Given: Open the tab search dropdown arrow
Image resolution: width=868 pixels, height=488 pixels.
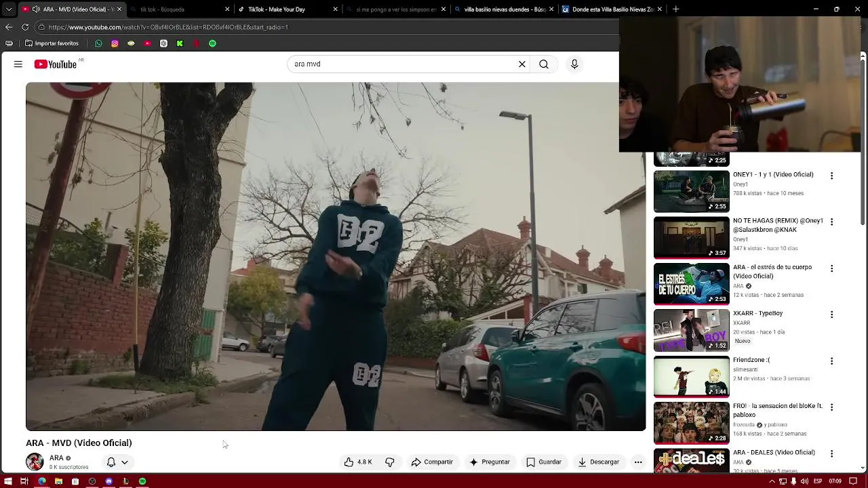Looking at the screenshot, I should coord(8,9).
